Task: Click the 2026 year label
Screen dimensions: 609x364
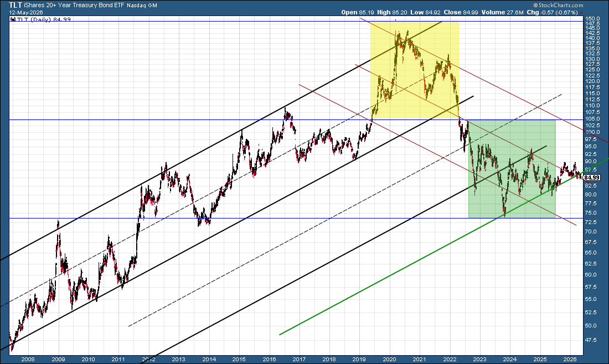Action: click(570, 360)
